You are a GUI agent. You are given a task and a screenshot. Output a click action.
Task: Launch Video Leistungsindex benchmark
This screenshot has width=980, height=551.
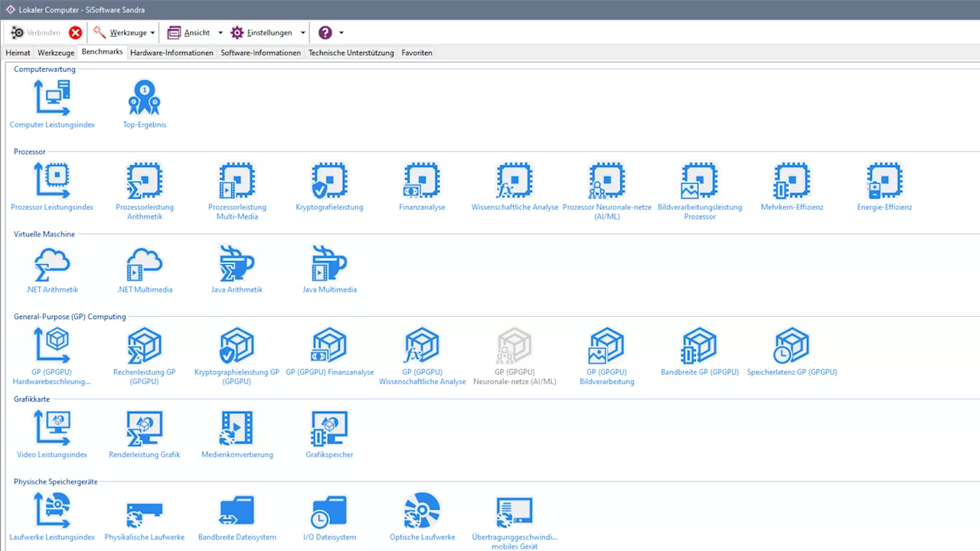click(52, 435)
